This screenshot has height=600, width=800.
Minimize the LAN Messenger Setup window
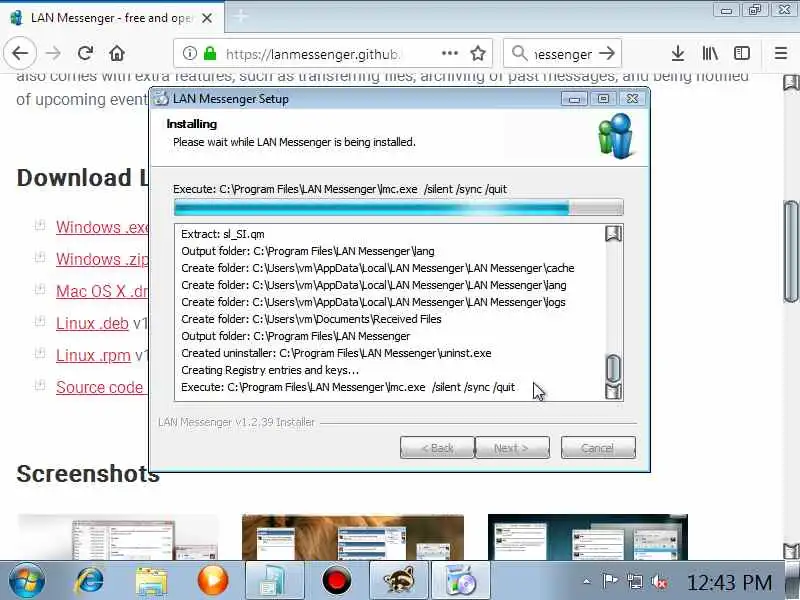[574, 98]
